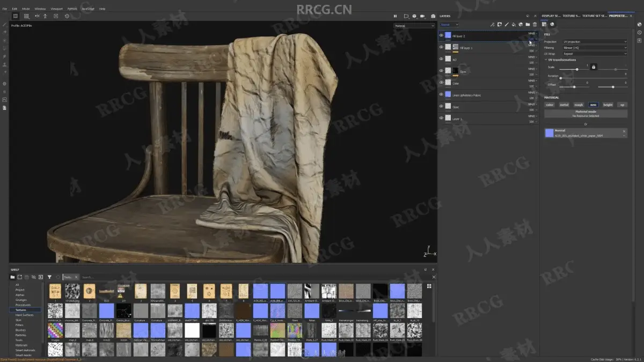Screen dimensions: 644x362
Task: Click the pause rendering icon in viewport toolbar
Action: click(396, 16)
